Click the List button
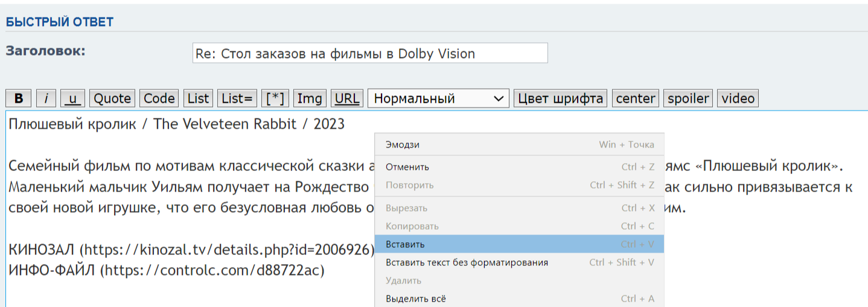This screenshot has width=868, height=307. [x=198, y=99]
